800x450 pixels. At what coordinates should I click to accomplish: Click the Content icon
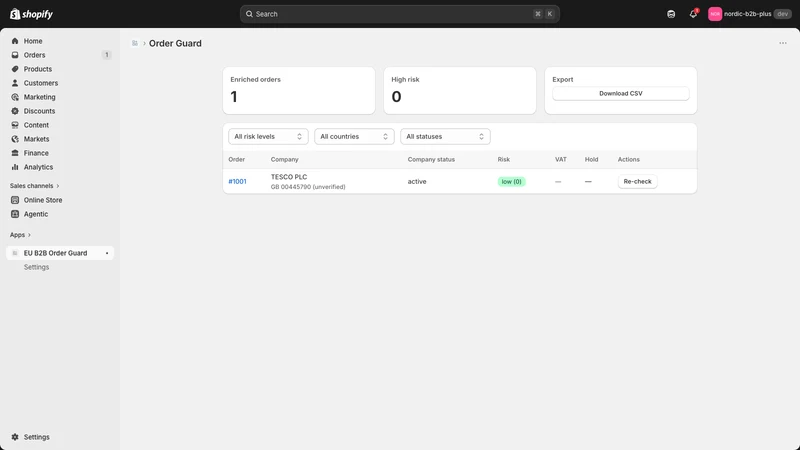pyautogui.click(x=15, y=125)
